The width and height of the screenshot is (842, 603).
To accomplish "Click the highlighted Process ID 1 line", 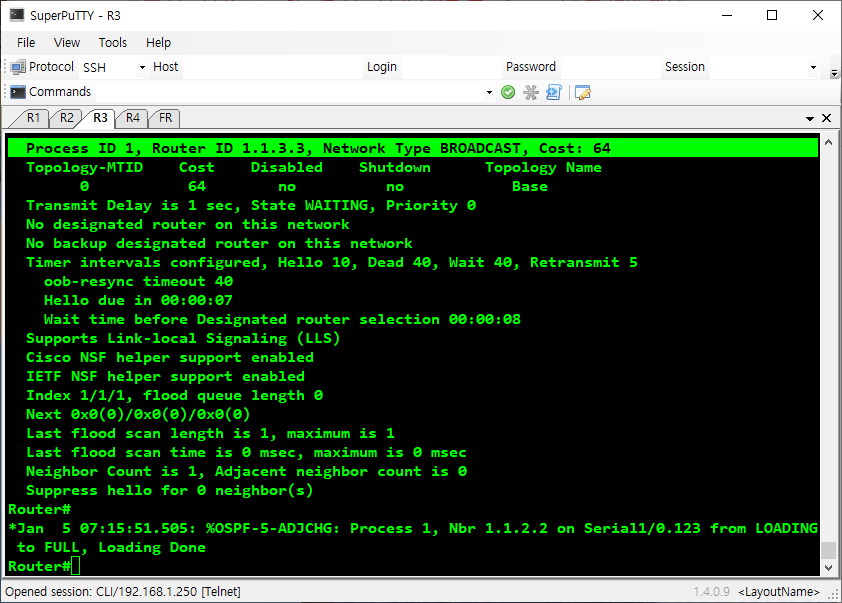I will click(413, 148).
